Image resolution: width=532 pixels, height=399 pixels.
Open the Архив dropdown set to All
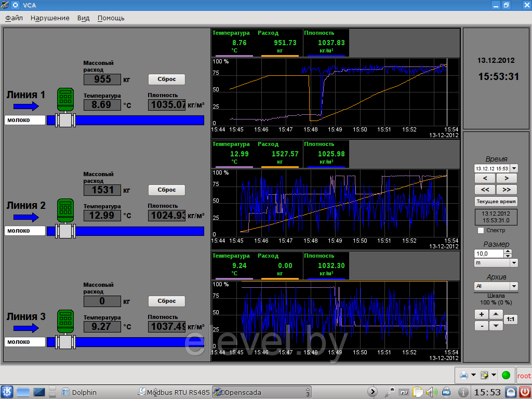[514, 286]
